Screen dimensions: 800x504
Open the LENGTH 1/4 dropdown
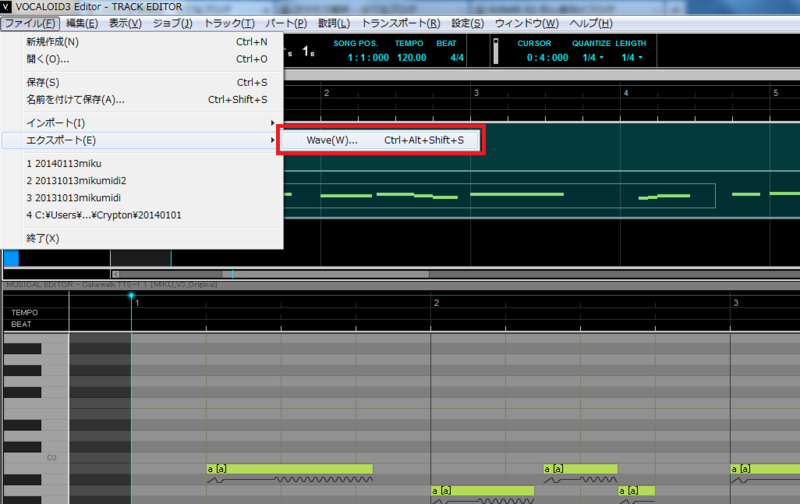[x=632, y=58]
